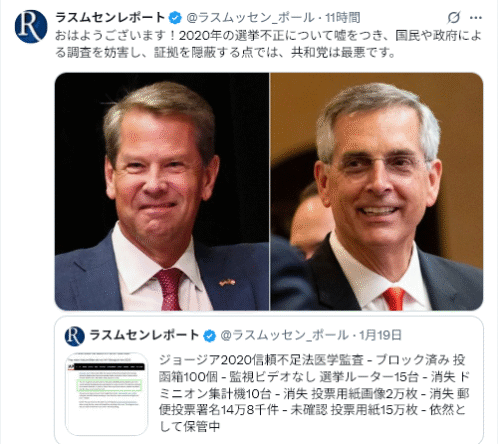Open the right photo of the man with glasses
The width and height of the screenshot is (500, 444).
377,192
